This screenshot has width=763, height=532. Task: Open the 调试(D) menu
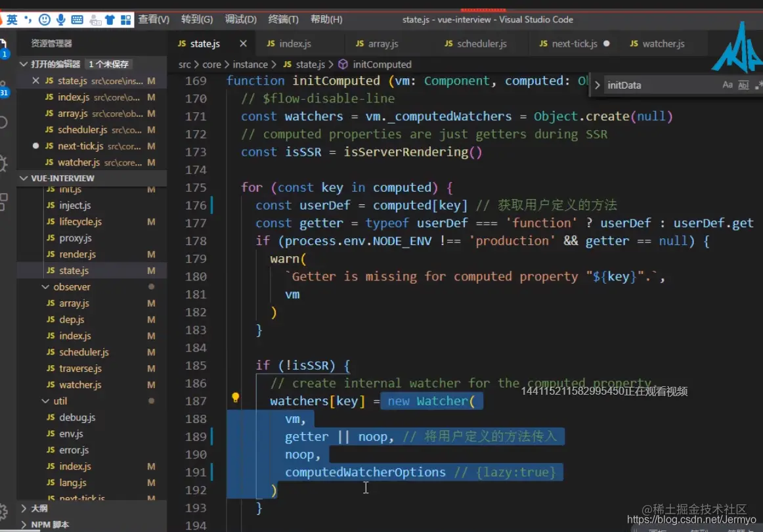point(240,20)
